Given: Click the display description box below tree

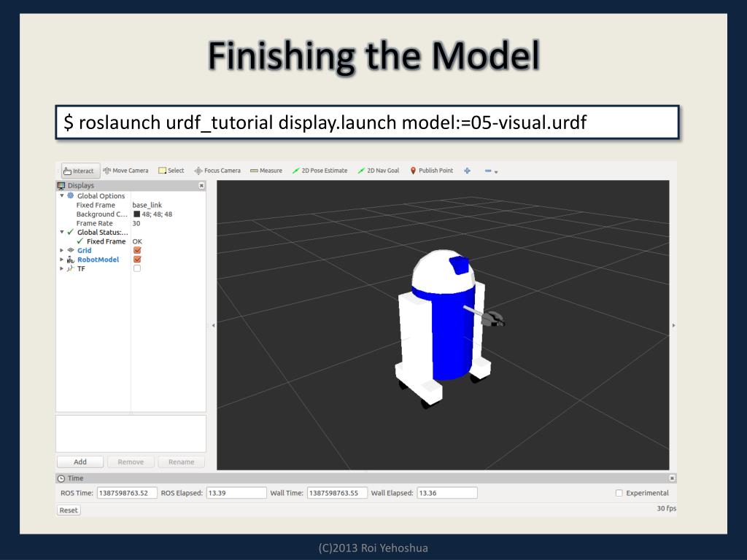Looking at the screenshot, I should pos(131,433).
